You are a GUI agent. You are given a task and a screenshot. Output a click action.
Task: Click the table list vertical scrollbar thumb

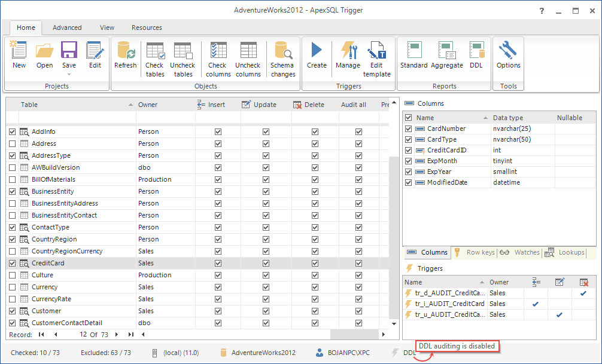[394, 237]
